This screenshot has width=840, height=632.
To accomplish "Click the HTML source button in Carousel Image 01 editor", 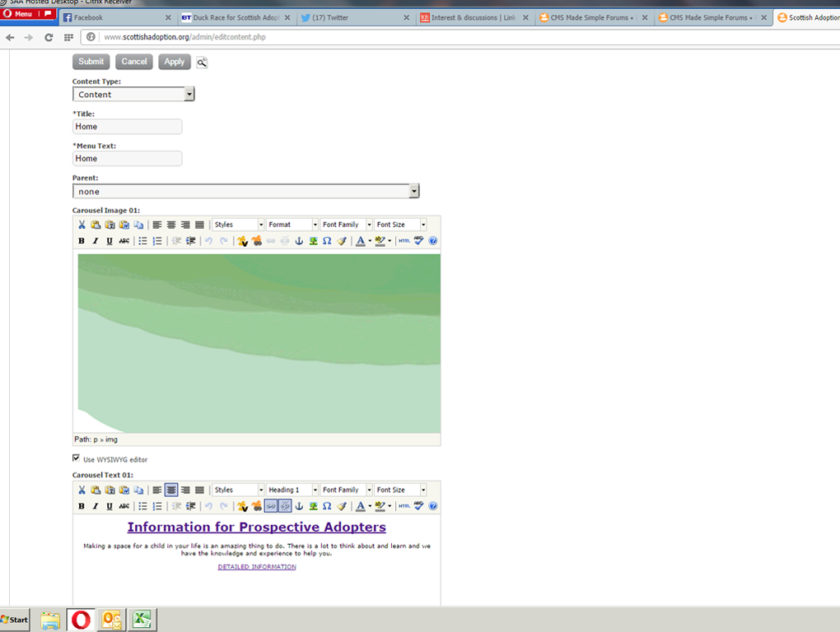I will tap(404, 241).
